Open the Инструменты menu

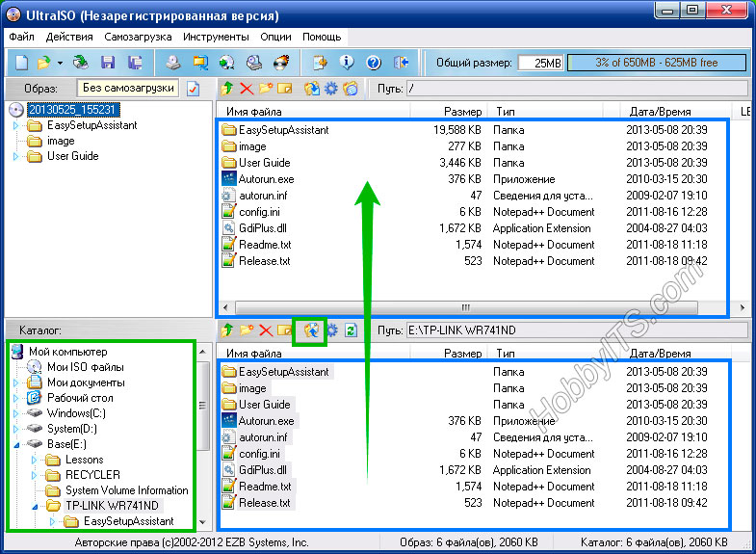[216, 37]
